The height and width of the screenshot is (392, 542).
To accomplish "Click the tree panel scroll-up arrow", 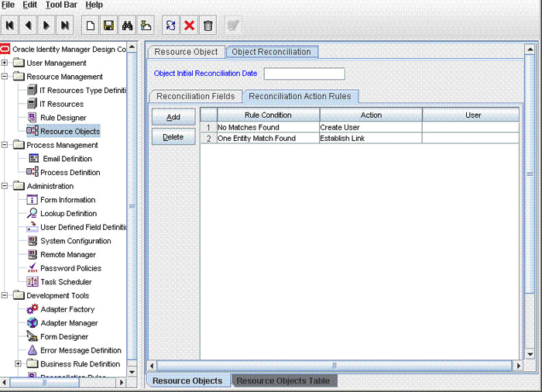I will [132, 46].
